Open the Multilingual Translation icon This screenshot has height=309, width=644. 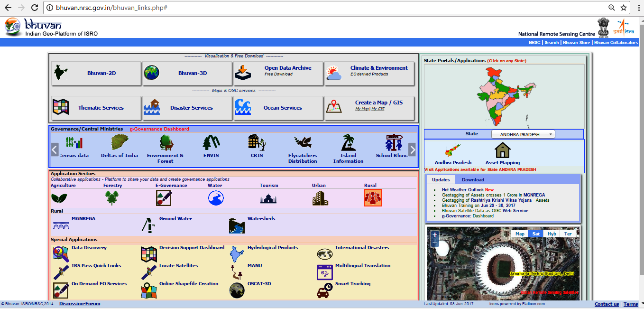coord(325,272)
